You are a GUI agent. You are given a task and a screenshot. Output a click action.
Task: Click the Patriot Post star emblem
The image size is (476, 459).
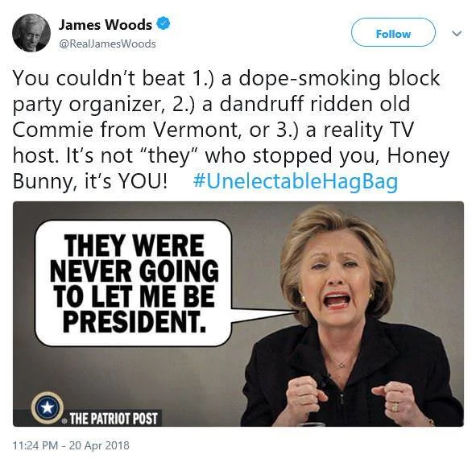click(x=48, y=407)
